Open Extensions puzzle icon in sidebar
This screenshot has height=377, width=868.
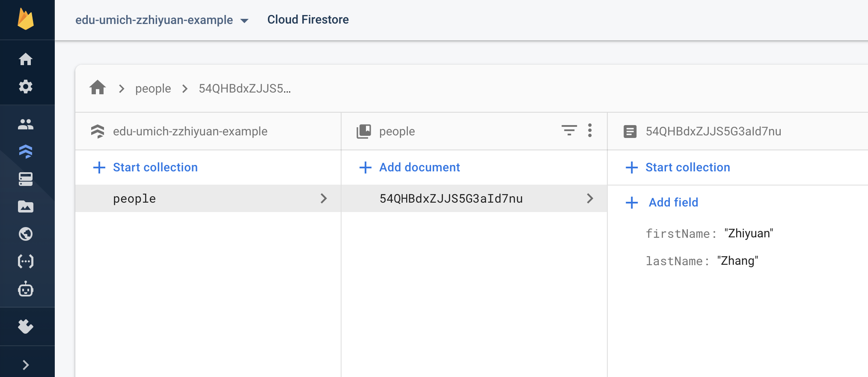pos(26,326)
